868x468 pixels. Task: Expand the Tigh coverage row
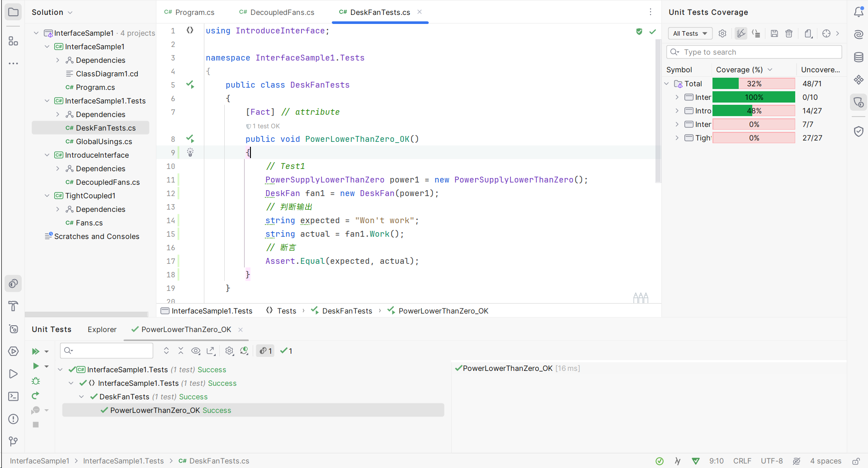point(677,138)
